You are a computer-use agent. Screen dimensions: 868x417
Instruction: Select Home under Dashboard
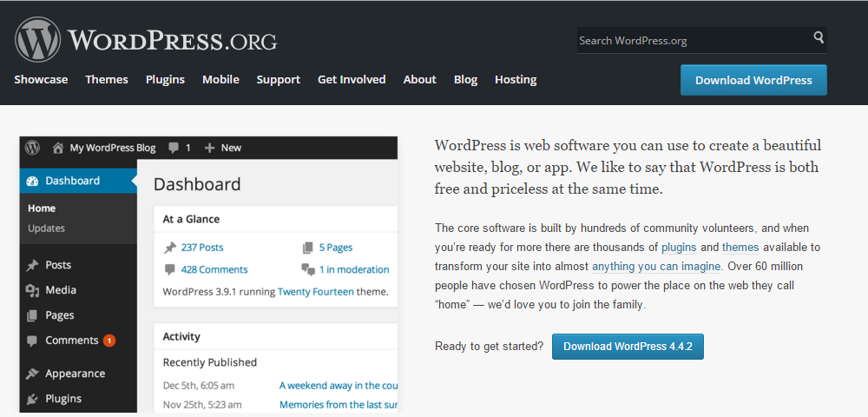coord(42,208)
